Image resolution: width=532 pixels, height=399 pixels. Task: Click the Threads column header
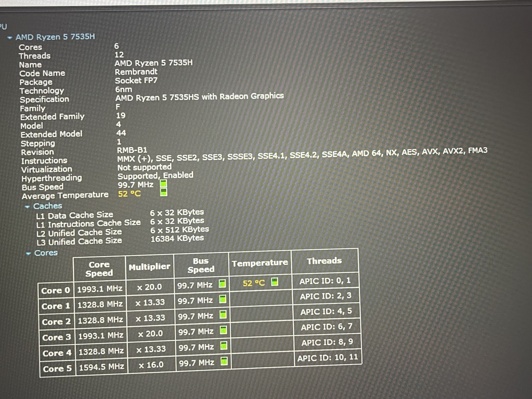click(325, 261)
